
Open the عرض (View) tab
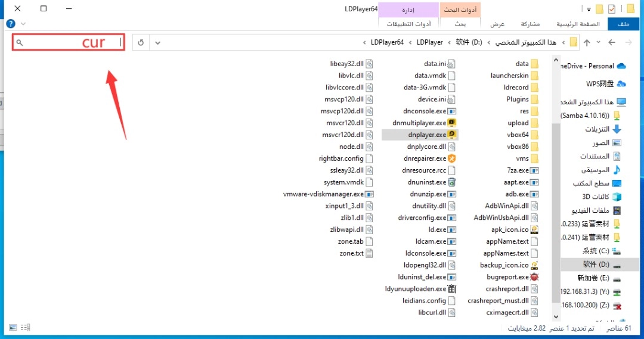[497, 24]
